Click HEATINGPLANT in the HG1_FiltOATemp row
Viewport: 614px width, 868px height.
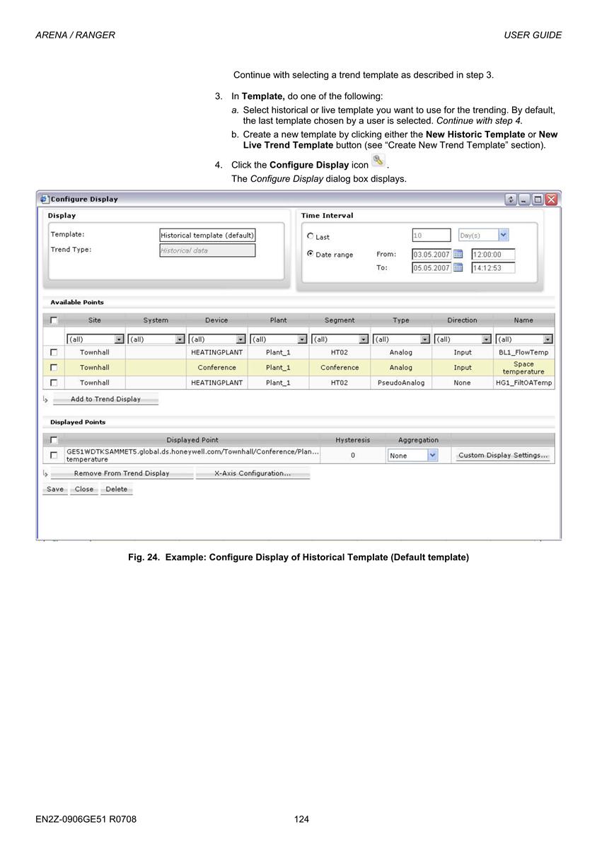217,383
